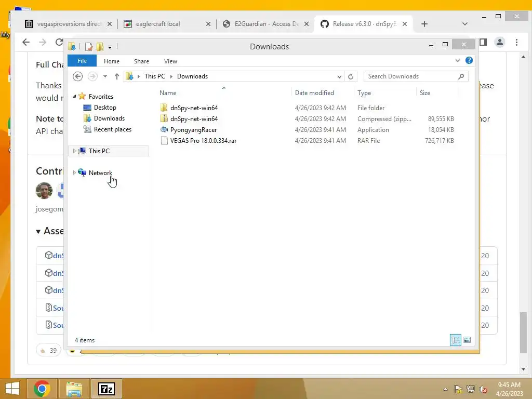Click This PC in address breadcrumb

point(154,76)
